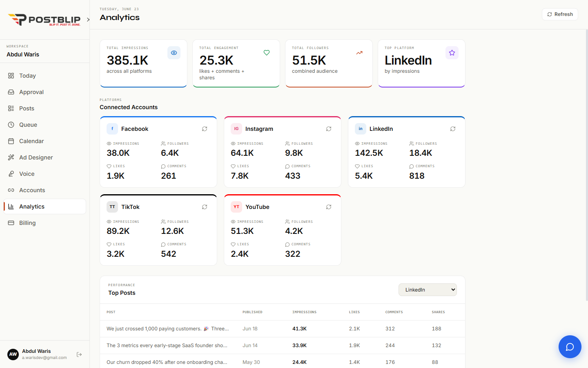Click the LinkedIn in badge icon
Viewport: 588px width, 368px height.
pyautogui.click(x=361, y=129)
